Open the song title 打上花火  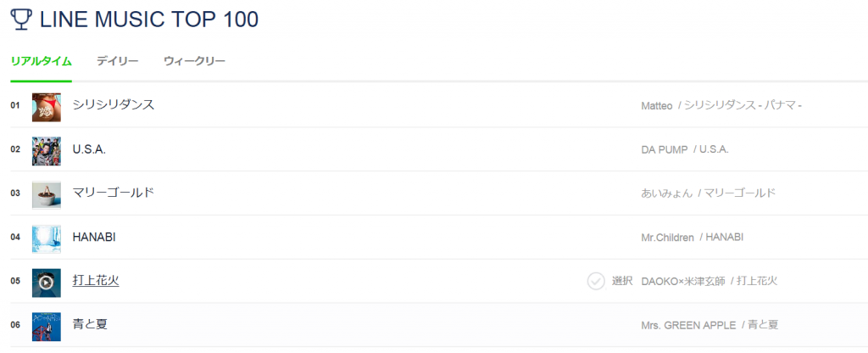point(96,280)
